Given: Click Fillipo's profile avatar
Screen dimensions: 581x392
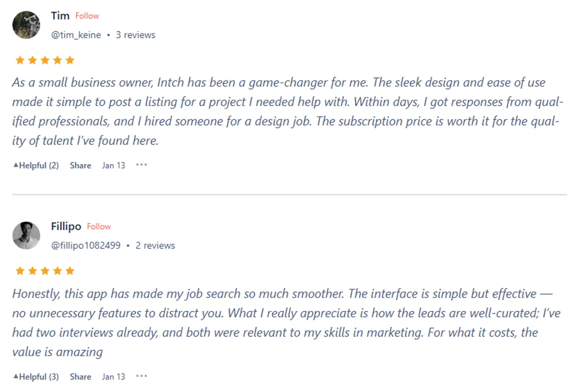Looking at the screenshot, I should (x=26, y=235).
